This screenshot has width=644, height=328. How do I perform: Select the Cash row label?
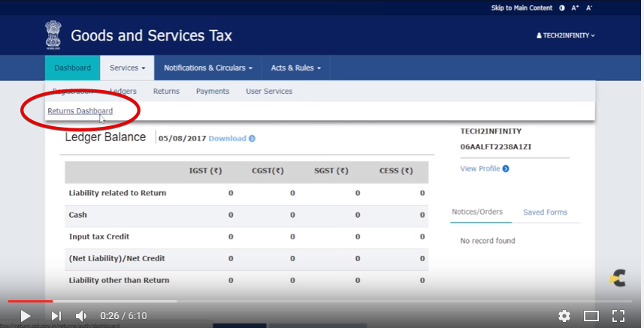77,215
